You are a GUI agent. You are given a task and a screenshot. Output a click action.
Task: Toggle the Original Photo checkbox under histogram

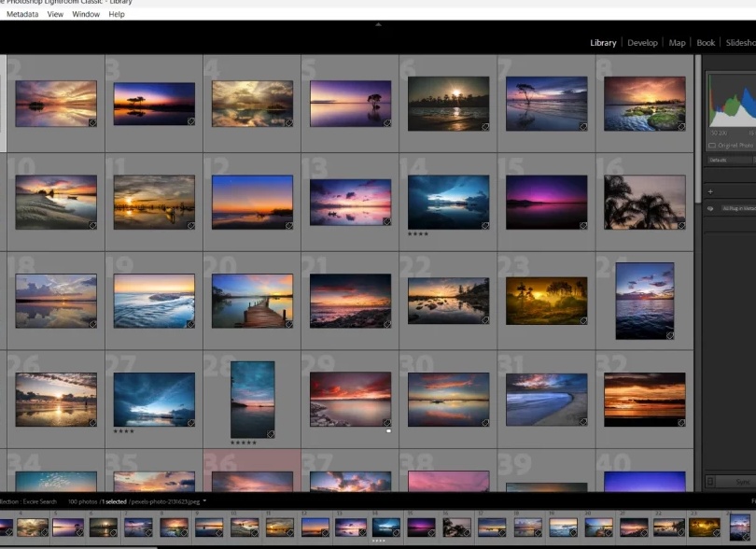coord(712,146)
